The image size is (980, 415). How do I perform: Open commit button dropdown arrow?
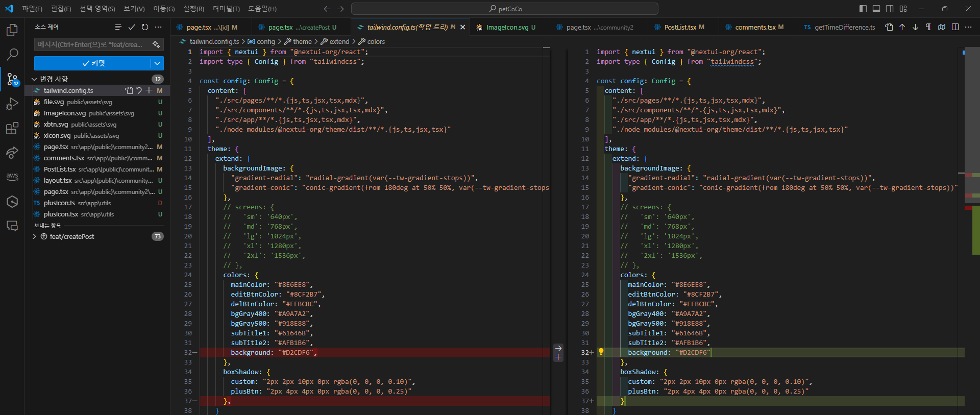click(x=157, y=63)
